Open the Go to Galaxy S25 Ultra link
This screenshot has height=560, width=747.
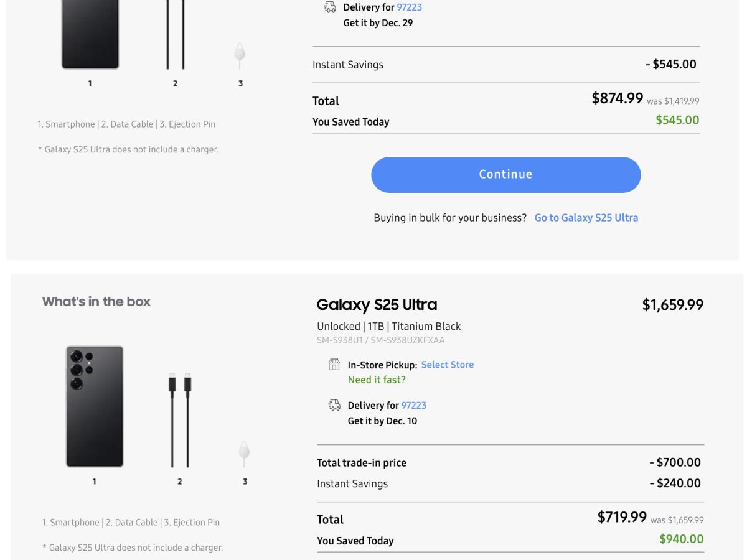point(586,218)
